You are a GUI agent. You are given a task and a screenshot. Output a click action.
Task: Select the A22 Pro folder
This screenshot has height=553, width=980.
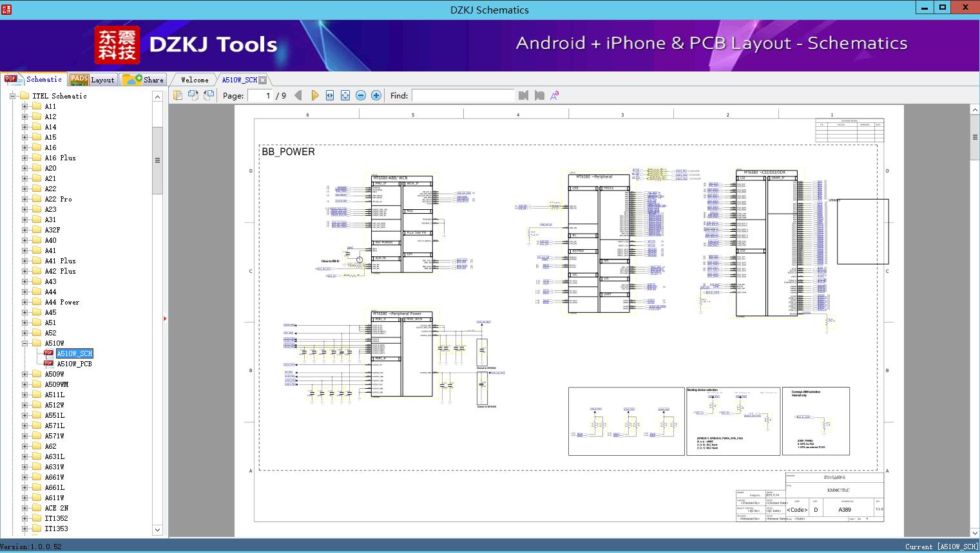[58, 199]
